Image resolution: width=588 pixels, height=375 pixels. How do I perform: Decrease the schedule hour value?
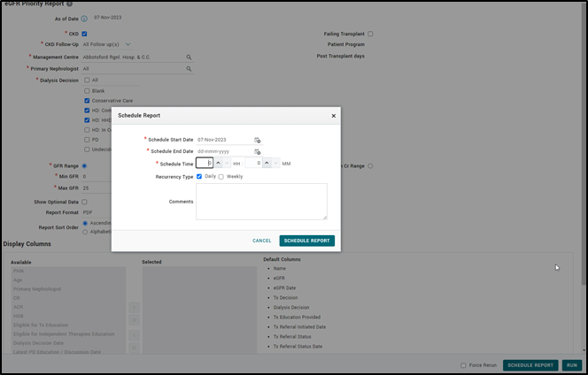coord(227,164)
